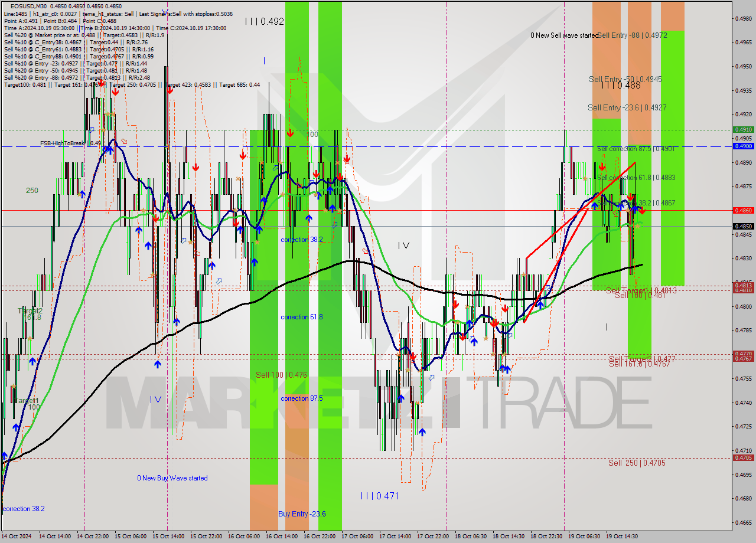Viewport: 756px width, 543px height.
Task: Click the 0.4920 price axis label
Action: [744, 114]
